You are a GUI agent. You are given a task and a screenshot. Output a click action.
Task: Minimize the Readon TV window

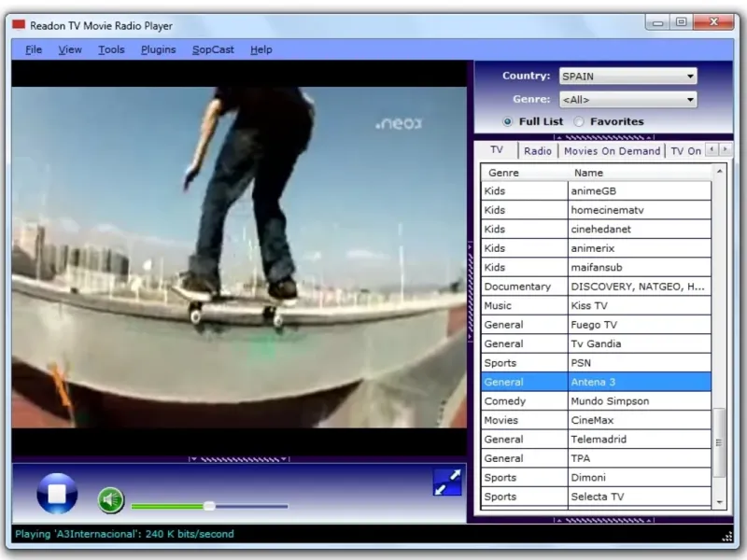pos(658,22)
